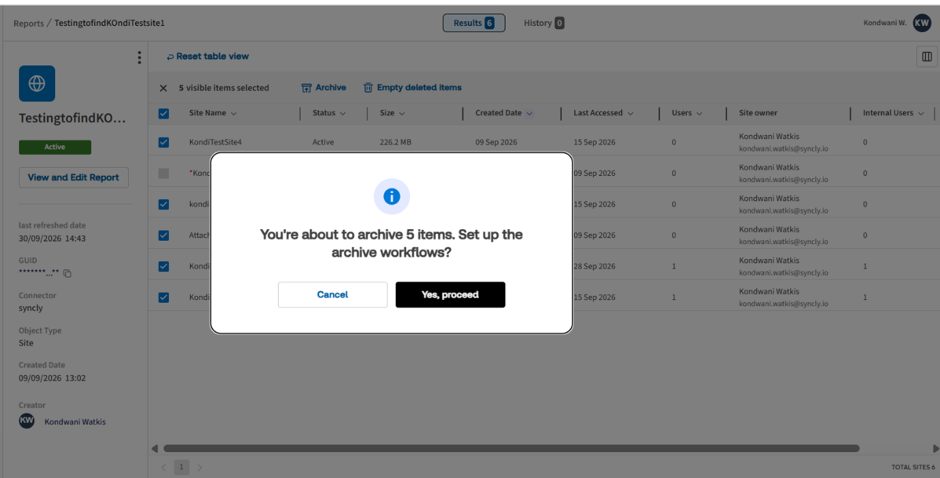Check the unselected second row checkbox
Viewport: 940px width, 478px height.
164,173
